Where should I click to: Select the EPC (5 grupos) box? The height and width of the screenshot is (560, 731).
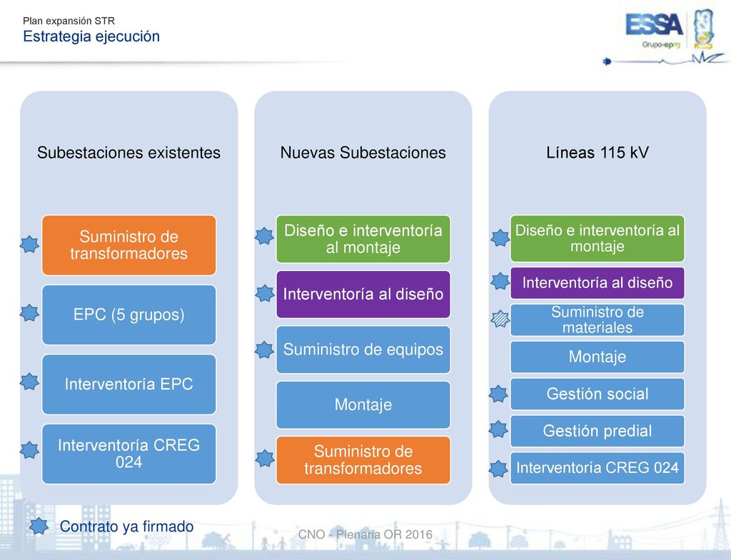click(x=129, y=315)
